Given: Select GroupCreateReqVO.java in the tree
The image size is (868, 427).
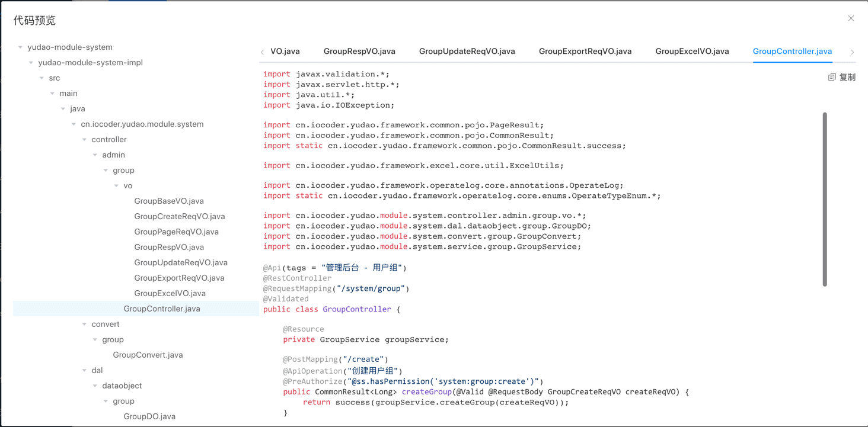Looking at the screenshot, I should click(x=179, y=217).
